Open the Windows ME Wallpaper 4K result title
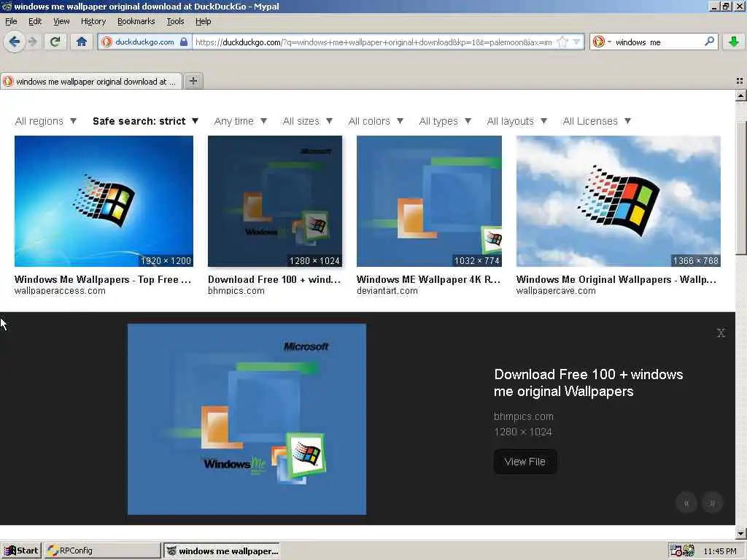747x560 pixels. click(428, 279)
